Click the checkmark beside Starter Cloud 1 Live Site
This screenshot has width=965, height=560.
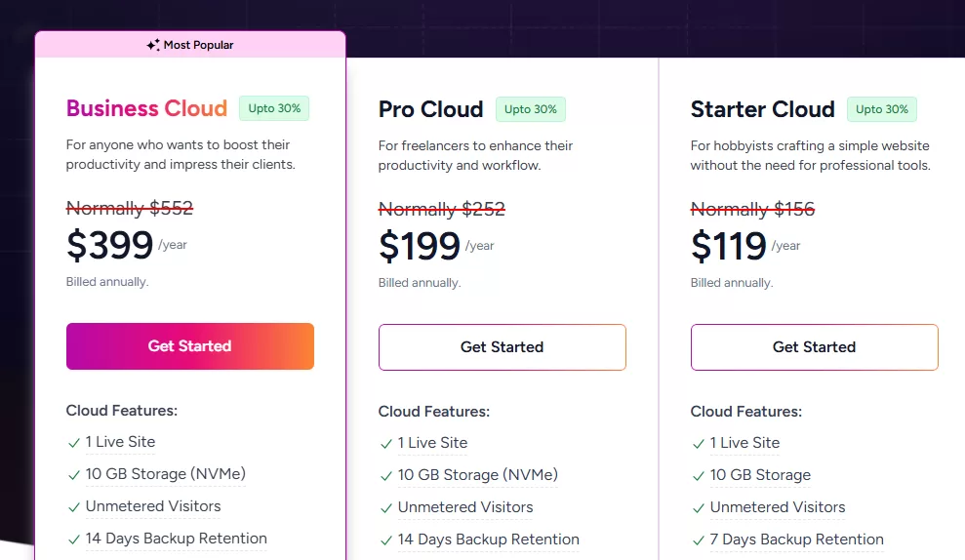pyautogui.click(x=699, y=444)
